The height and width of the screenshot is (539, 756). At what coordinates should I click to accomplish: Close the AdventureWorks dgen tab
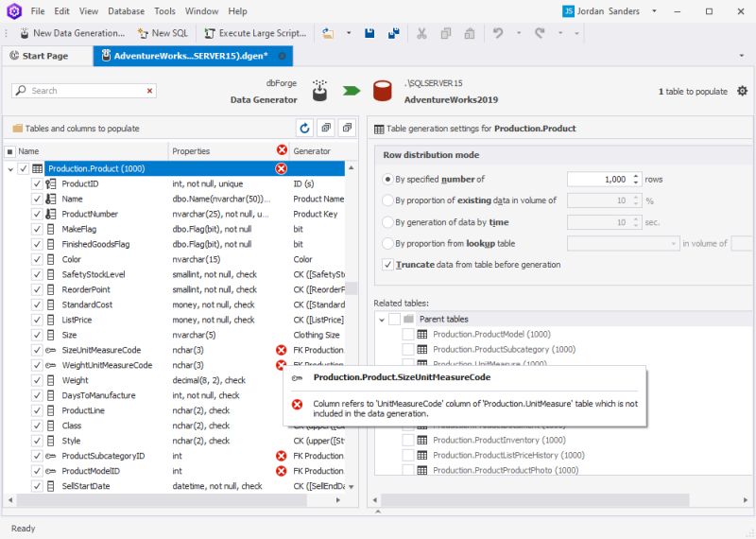pyautogui.click(x=282, y=56)
